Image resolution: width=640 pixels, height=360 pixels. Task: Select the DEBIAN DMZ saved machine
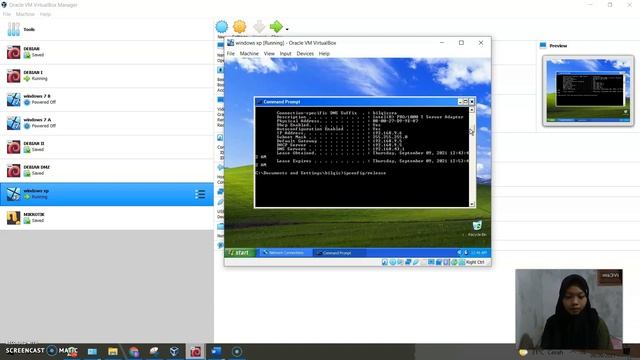coord(107,170)
